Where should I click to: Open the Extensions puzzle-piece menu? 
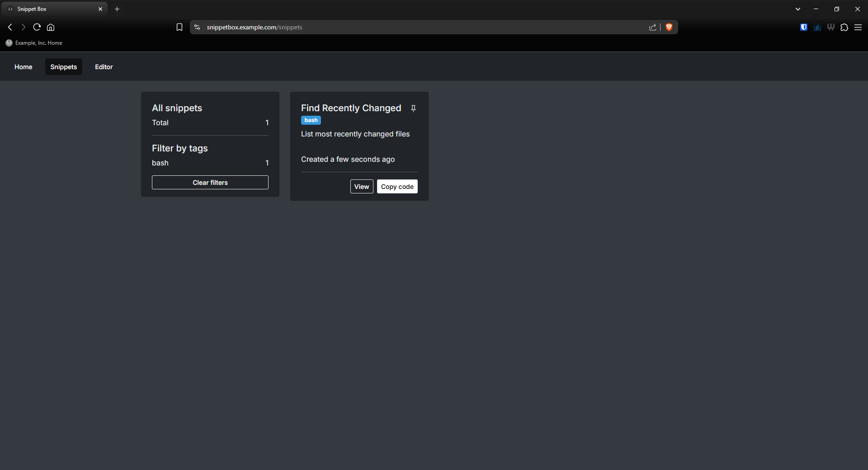[844, 27]
